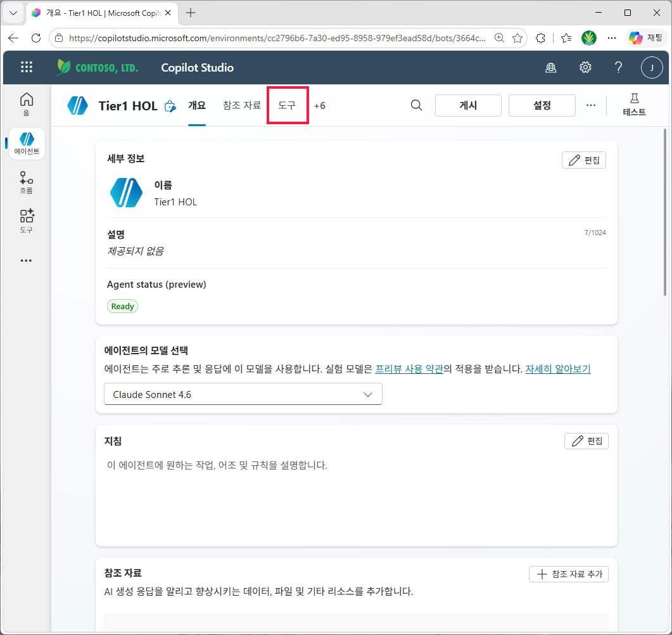Click the page vertical scrollbar
This screenshot has width=672, height=635.
pos(664,212)
